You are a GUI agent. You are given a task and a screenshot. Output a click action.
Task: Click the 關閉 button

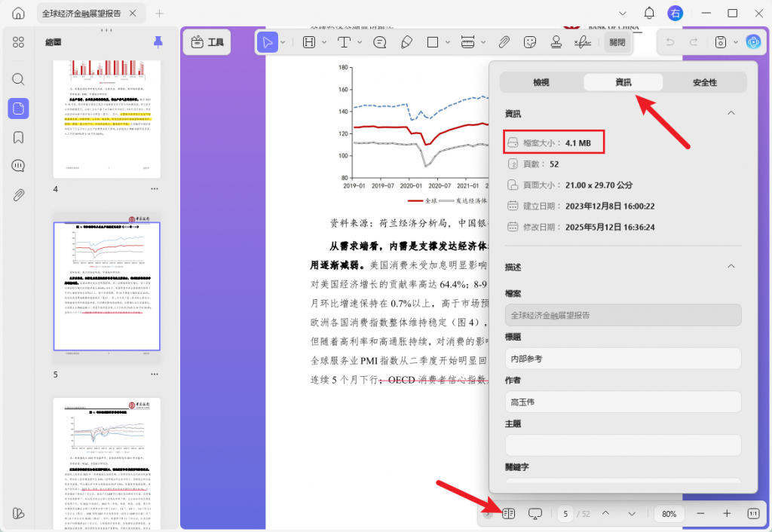click(x=617, y=42)
